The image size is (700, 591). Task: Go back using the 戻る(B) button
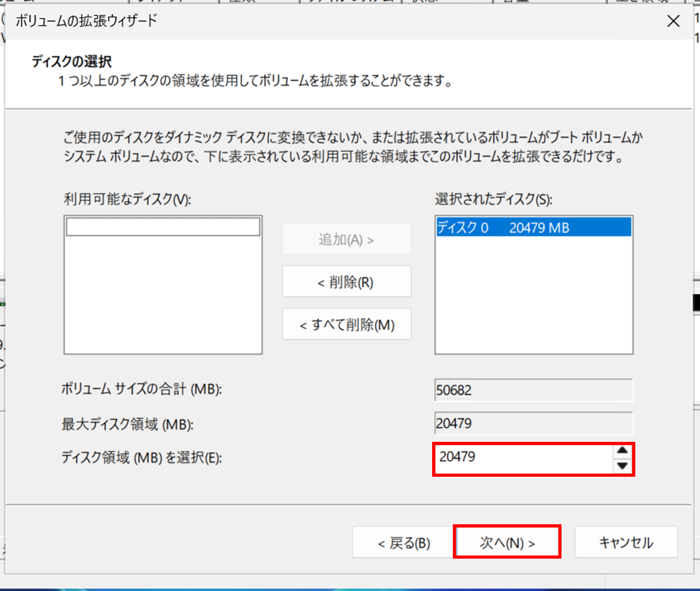pyautogui.click(x=403, y=542)
